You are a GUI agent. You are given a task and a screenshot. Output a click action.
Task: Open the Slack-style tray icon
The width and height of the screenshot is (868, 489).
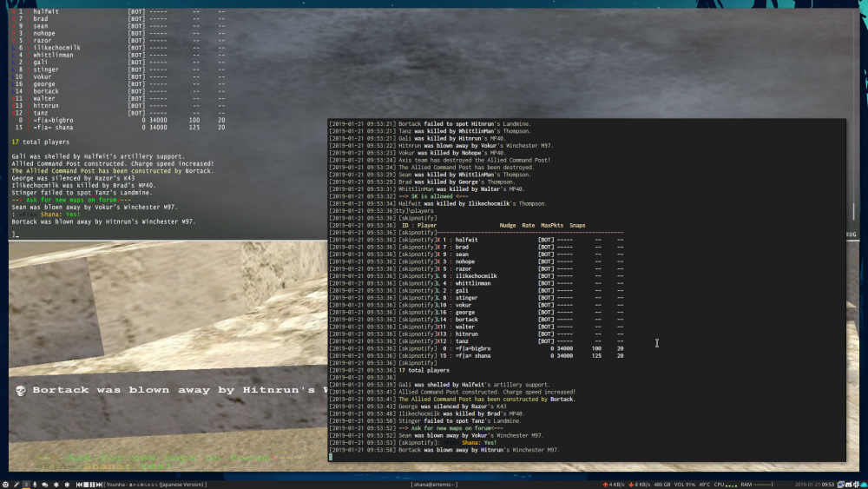coord(856,485)
